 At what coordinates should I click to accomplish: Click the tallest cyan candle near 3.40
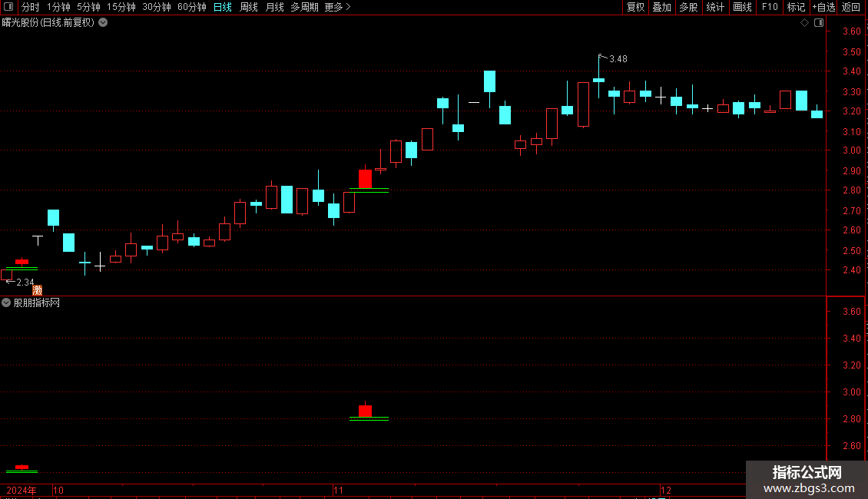tap(489, 81)
